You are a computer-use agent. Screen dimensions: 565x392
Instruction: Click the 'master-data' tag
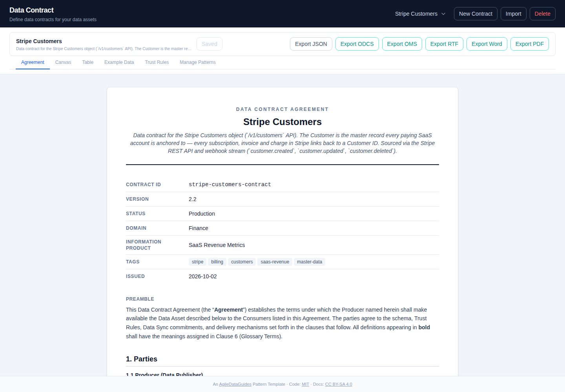point(310,262)
